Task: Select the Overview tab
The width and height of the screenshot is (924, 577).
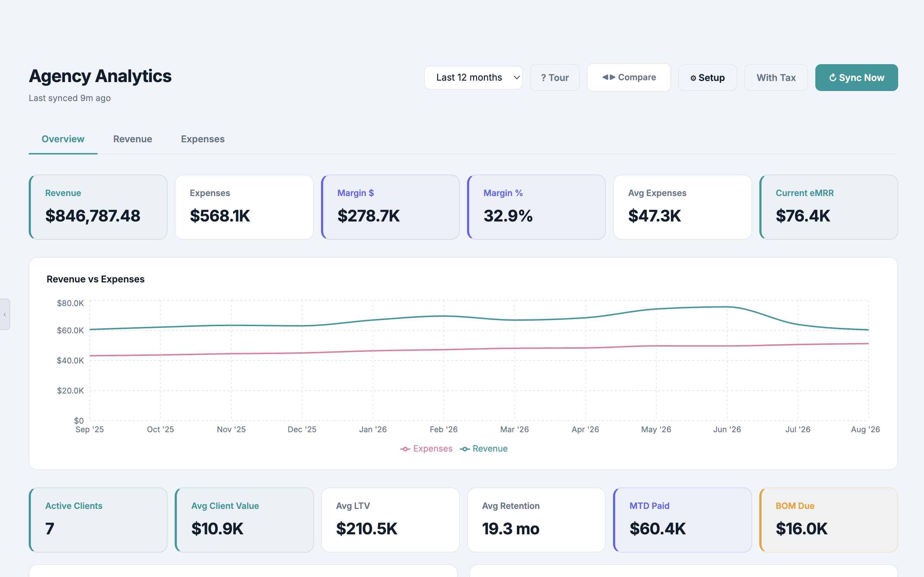Action: (x=63, y=139)
